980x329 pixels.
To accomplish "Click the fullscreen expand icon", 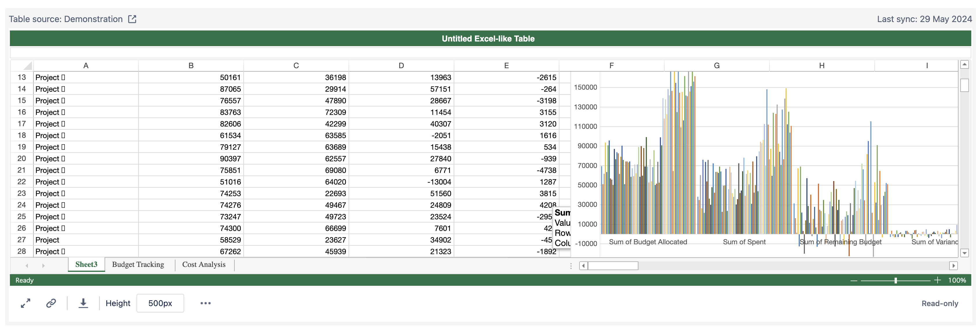I will click(26, 303).
